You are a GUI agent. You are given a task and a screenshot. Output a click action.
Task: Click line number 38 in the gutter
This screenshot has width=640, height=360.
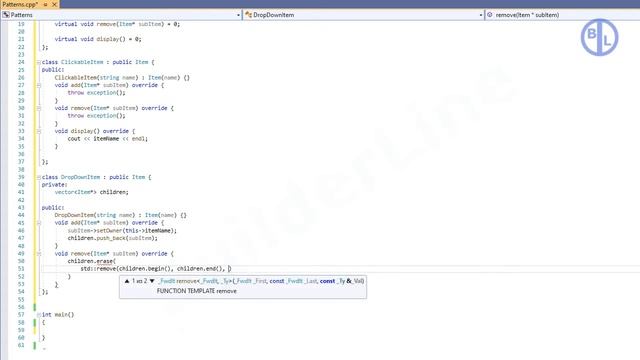coord(21,169)
